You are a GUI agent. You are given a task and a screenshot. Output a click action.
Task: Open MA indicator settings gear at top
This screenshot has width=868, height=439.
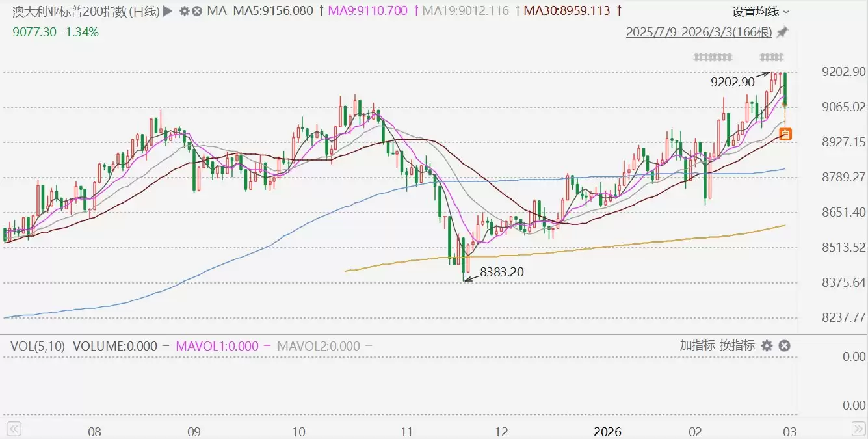(x=185, y=11)
